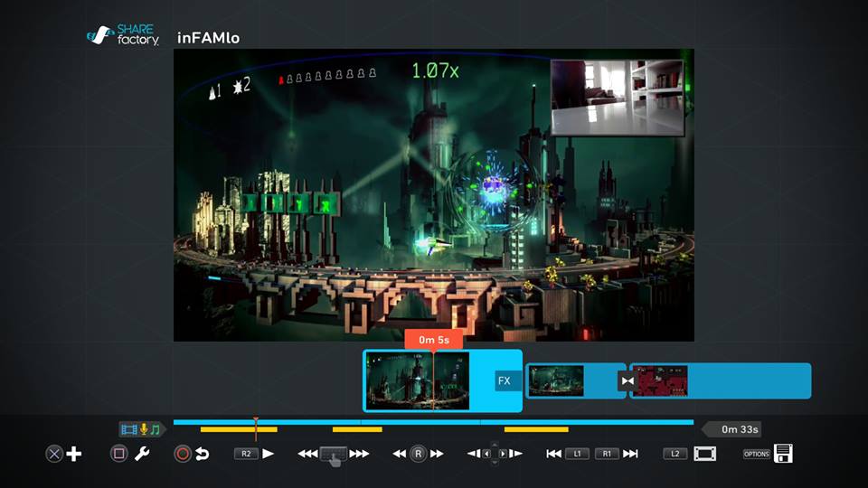Viewport: 868px width, 488px height.
Task: Click the R stick icon
Action: [x=418, y=454]
